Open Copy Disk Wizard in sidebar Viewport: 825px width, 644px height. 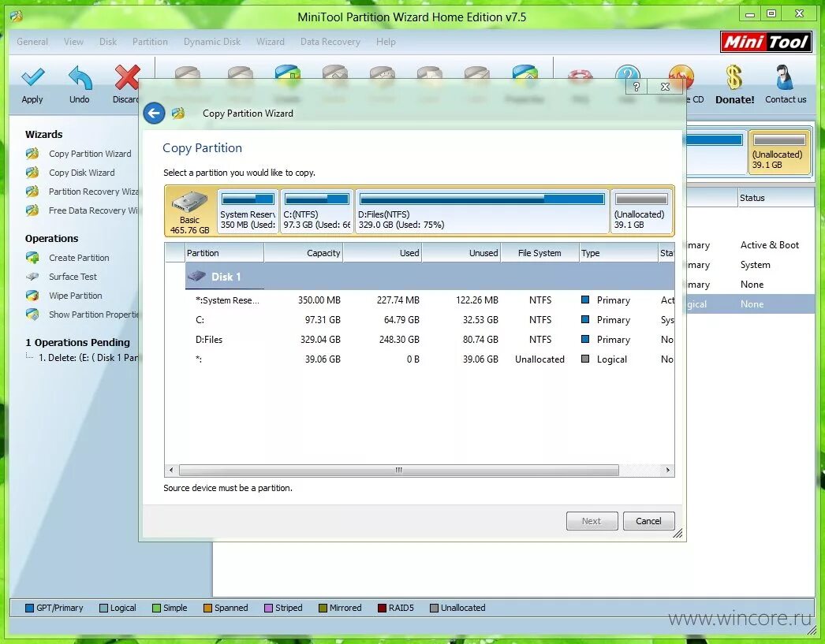[x=81, y=173]
